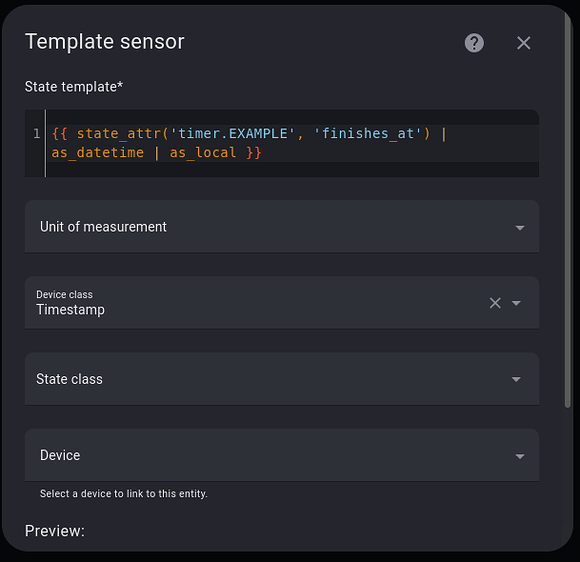
Task: Open the Device picker dropdown arrow
Action: pyautogui.click(x=520, y=456)
